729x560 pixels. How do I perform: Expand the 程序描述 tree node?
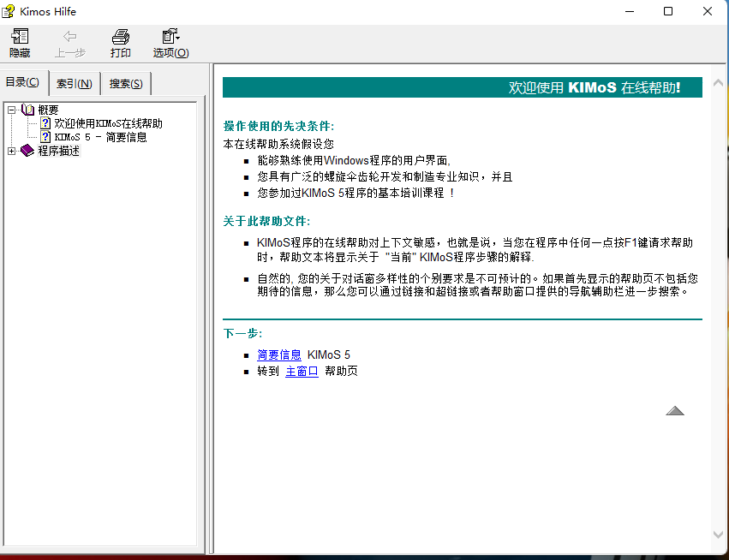coord(12,151)
